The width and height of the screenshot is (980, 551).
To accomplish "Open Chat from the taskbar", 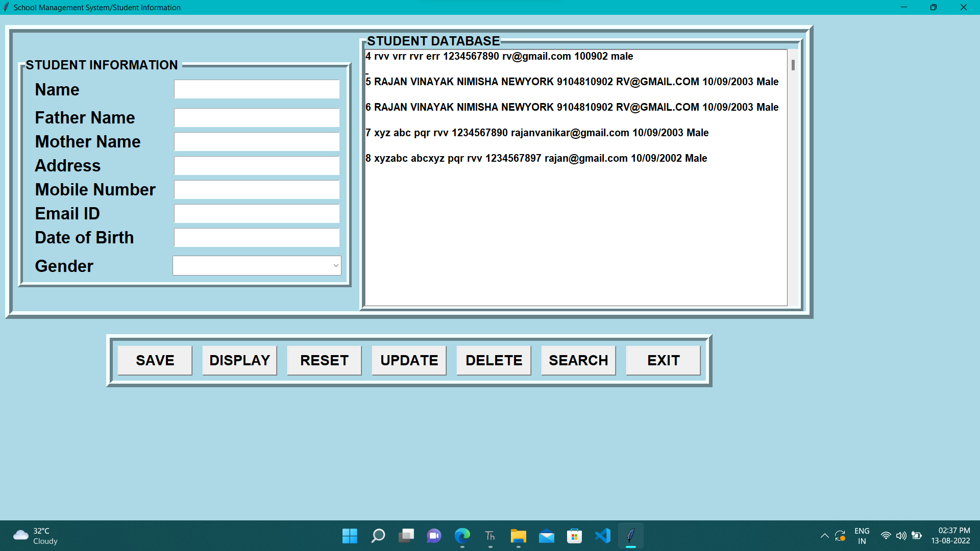I will click(x=433, y=536).
